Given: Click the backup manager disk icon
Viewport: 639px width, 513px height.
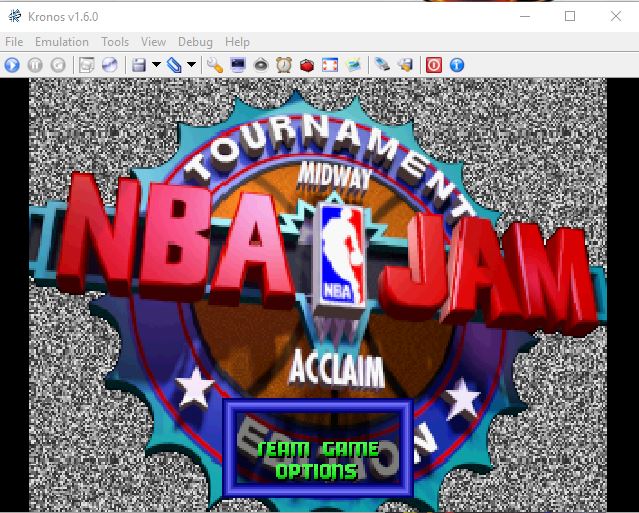Looking at the screenshot, I should [x=405, y=65].
